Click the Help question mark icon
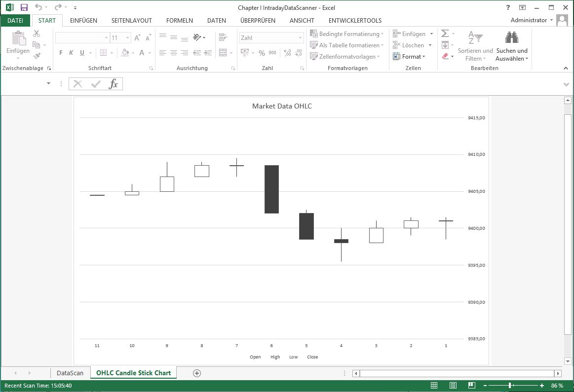 [508, 7]
